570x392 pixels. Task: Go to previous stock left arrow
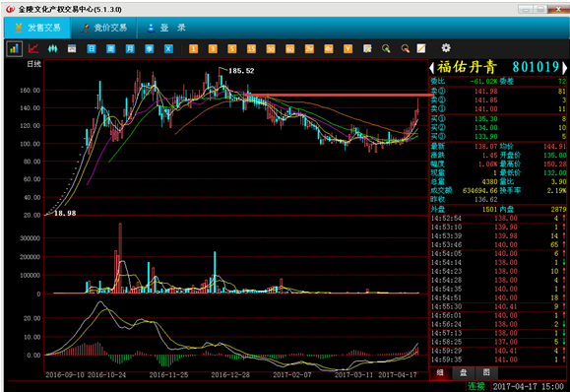coord(432,68)
